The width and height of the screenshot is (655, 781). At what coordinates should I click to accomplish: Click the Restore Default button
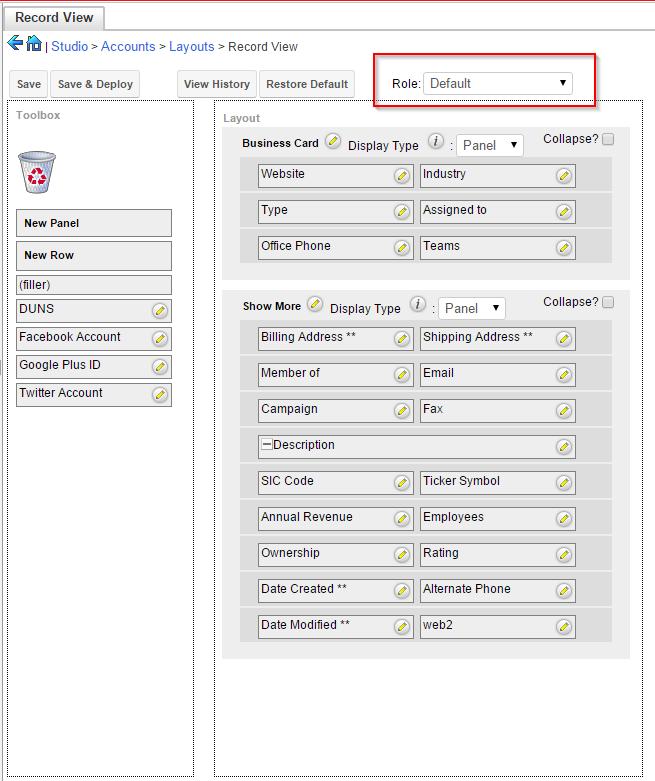click(x=307, y=84)
